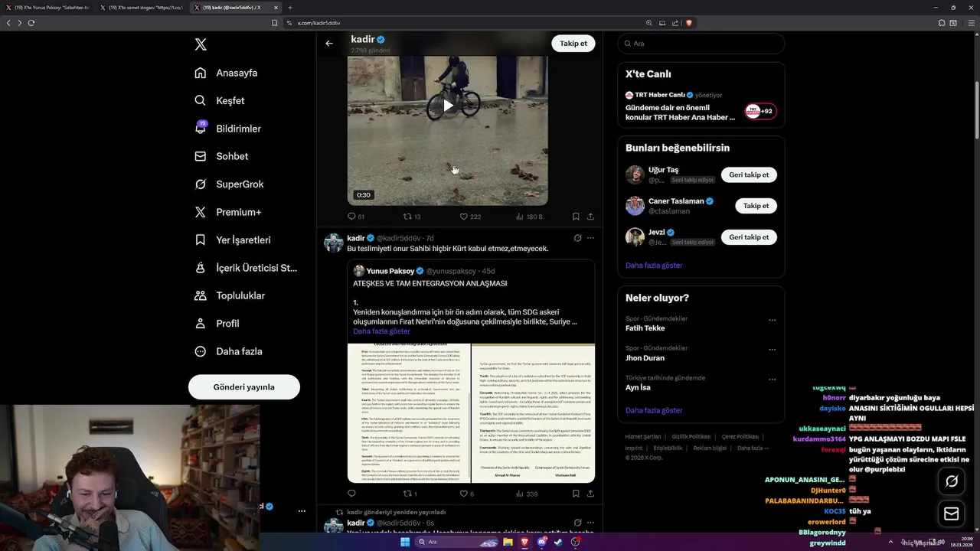Bookmark the agreement post
Screen dimensions: 980x551
576,494
